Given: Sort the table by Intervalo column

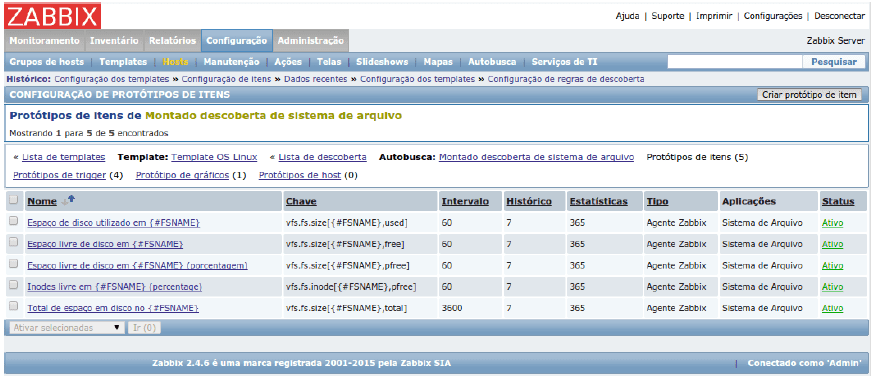Looking at the screenshot, I should 465,201.
